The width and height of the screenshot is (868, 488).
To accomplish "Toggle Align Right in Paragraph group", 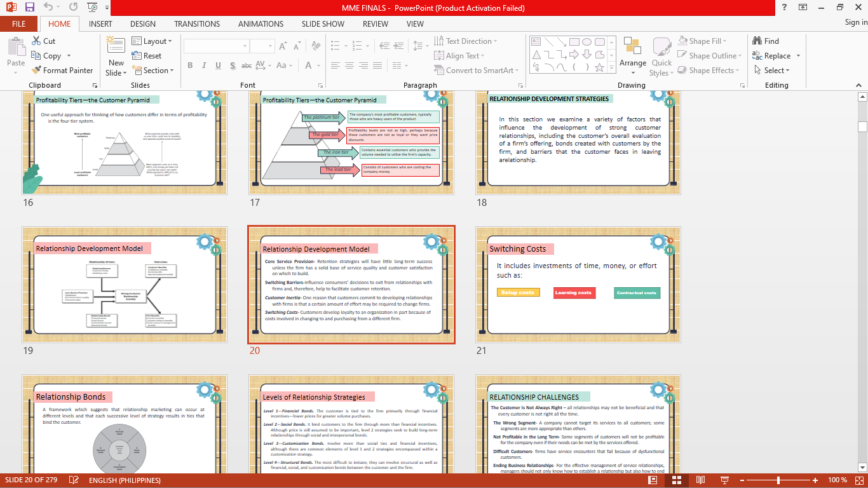I will (365, 65).
